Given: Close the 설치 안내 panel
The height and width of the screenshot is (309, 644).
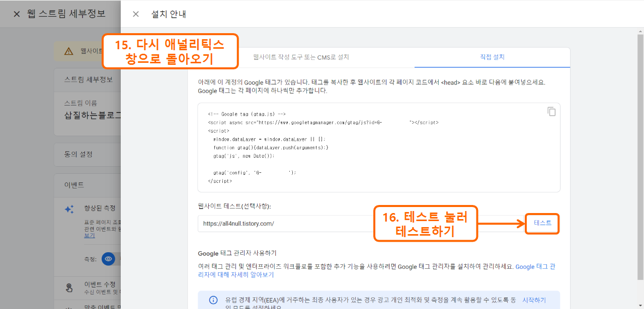Looking at the screenshot, I should coord(136,14).
